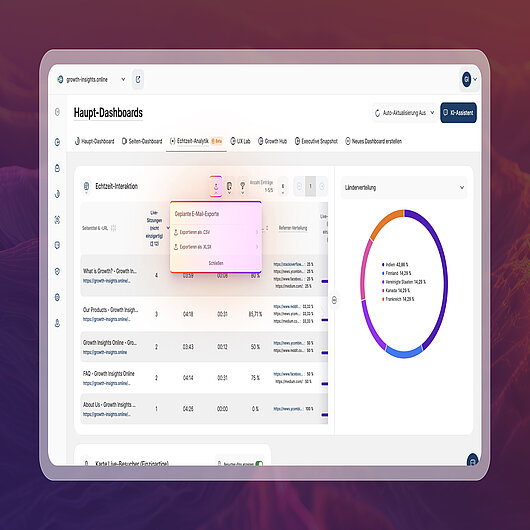Viewport: 530px width, 530px height.
Task: Open the Executive Snapshot tab
Action: click(x=316, y=141)
